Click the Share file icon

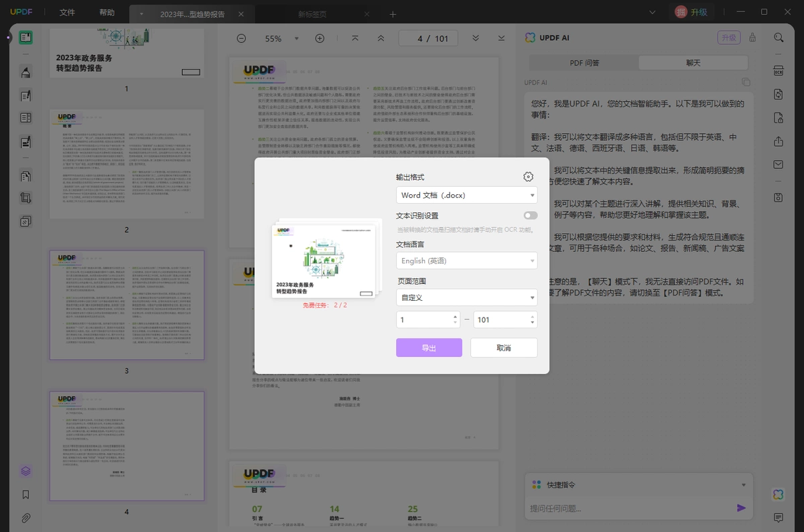tap(779, 141)
